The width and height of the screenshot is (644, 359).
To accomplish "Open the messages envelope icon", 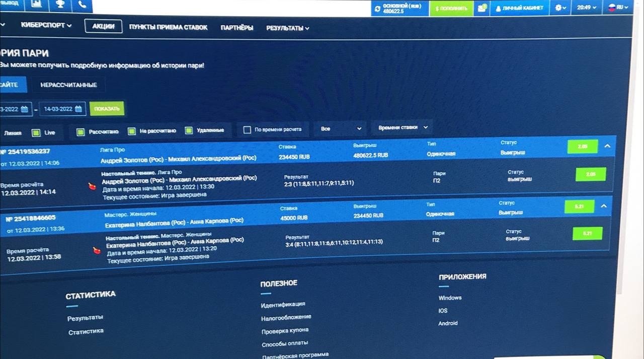I will pos(482,8).
